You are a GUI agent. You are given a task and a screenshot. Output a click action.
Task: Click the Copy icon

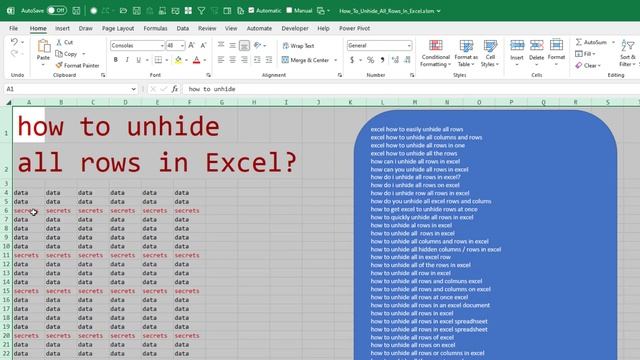[x=59, y=53]
